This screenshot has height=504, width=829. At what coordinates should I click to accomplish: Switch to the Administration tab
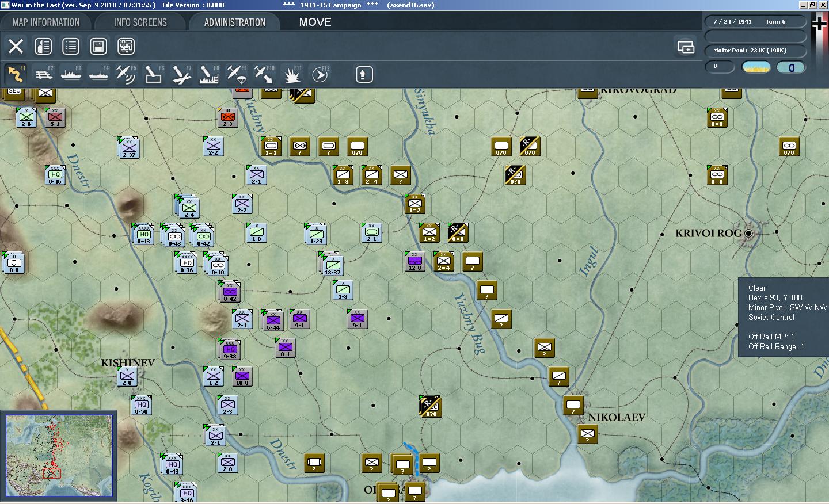(234, 22)
